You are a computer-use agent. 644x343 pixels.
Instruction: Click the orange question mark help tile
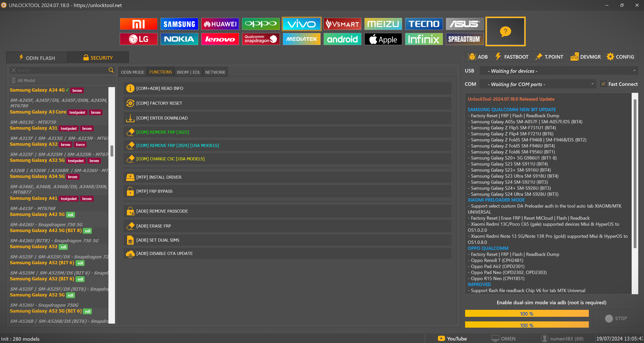[x=505, y=31]
